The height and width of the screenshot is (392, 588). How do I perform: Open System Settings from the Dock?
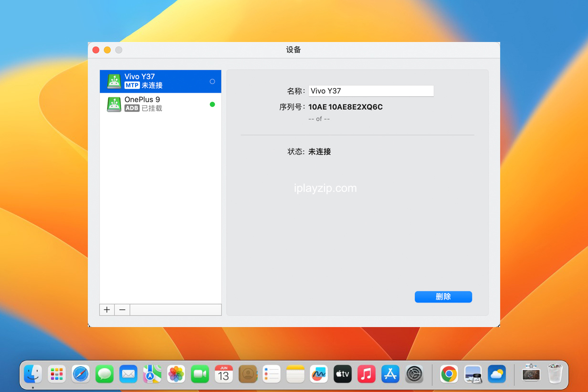pos(414,374)
